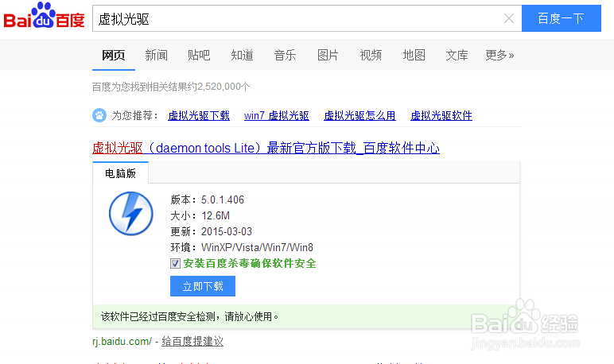Click the size value 12.6M
The width and height of the screenshot is (614, 364).
[x=216, y=215]
